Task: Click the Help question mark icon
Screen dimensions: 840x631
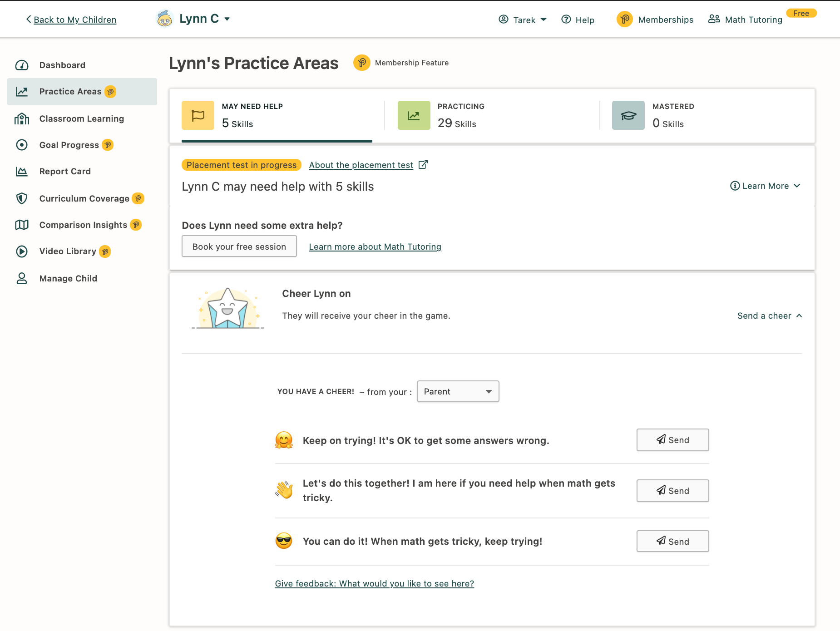Action: tap(566, 20)
